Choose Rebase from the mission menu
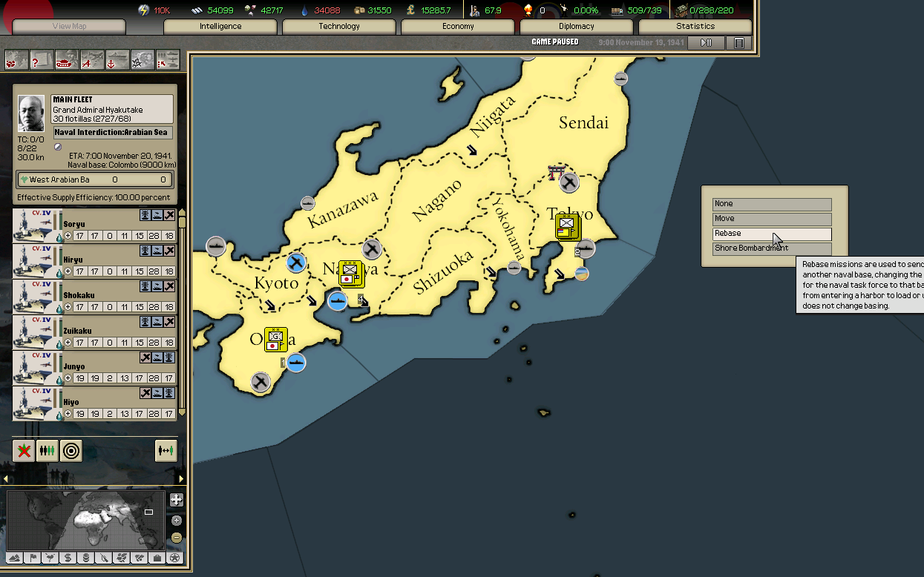Viewport: 924px width, 577px height. pyautogui.click(x=771, y=234)
